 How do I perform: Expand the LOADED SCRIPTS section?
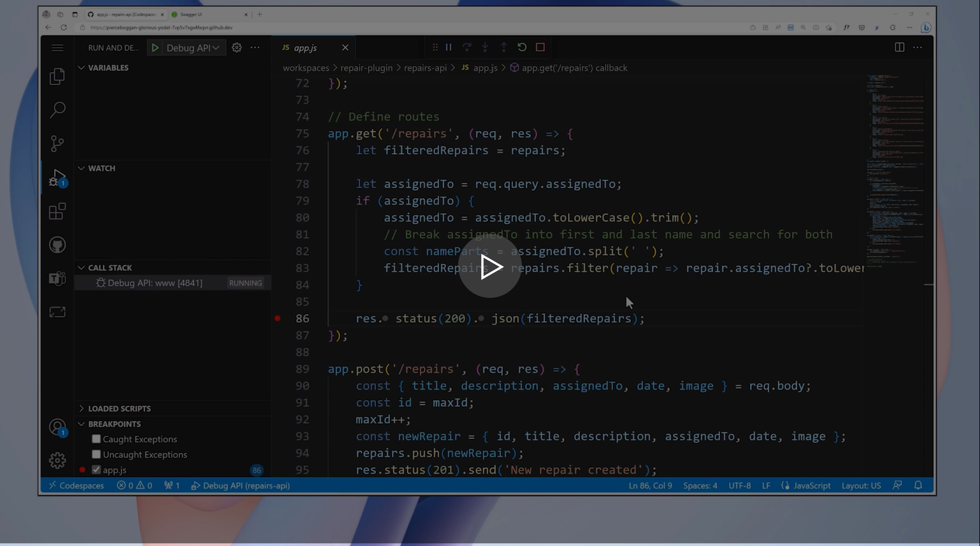pyautogui.click(x=82, y=408)
